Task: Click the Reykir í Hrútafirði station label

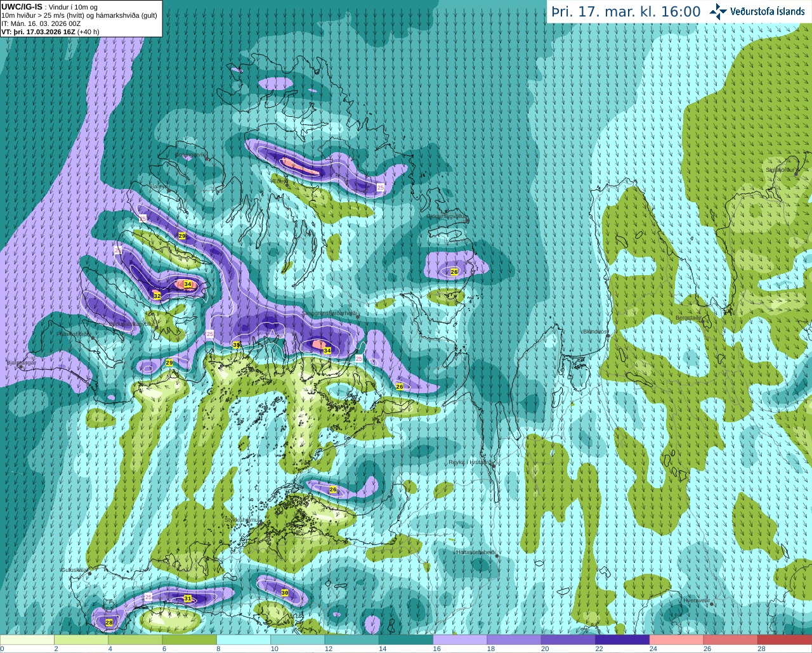Action: (x=470, y=462)
